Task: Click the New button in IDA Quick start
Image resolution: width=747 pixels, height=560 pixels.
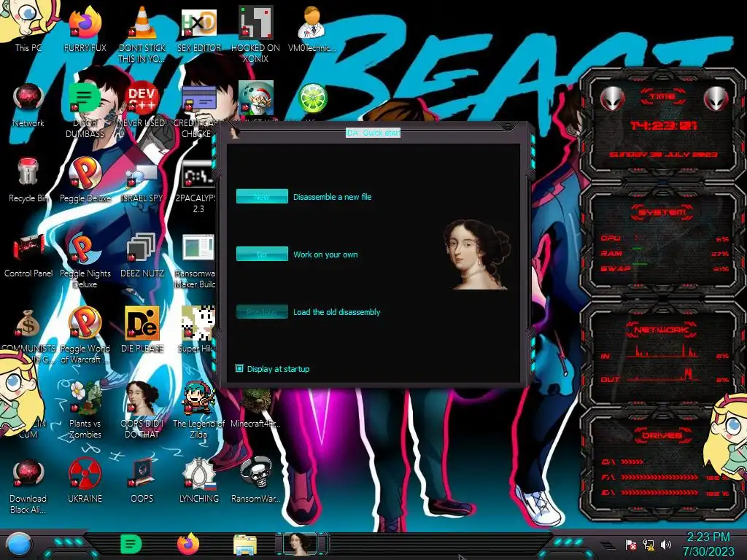Action: 262,196
